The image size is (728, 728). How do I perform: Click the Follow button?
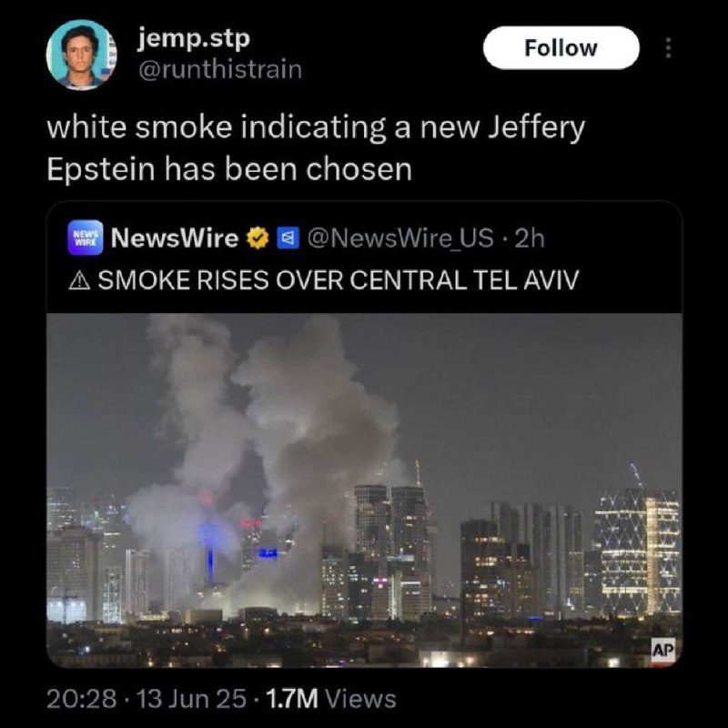pyautogui.click(x=561, y=48)
